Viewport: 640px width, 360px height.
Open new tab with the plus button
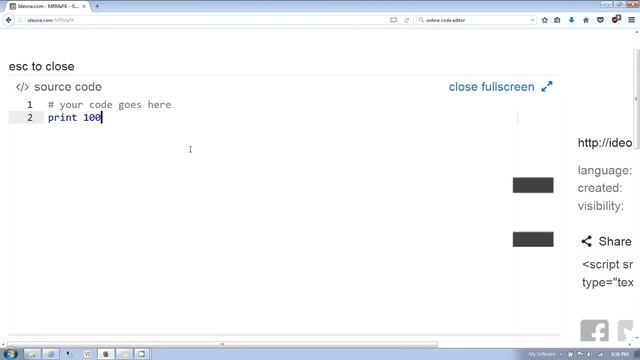(97, 6)
